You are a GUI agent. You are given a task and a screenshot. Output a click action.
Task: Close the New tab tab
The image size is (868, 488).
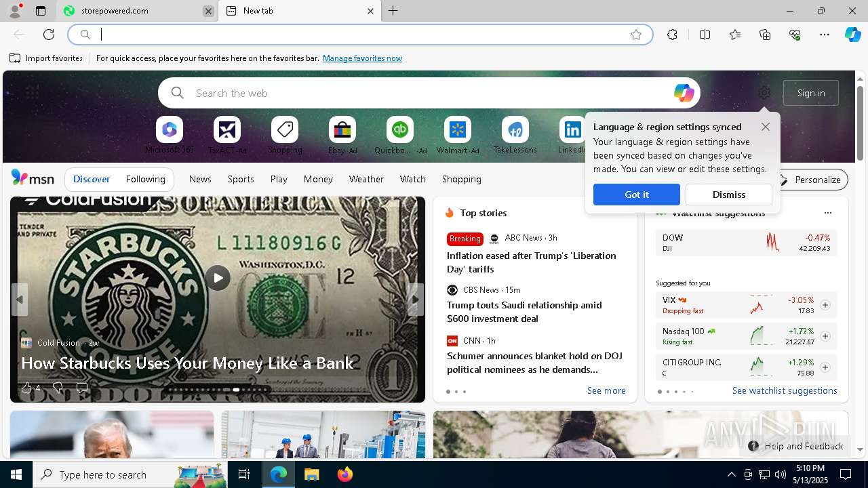pyautogui.click(x=370, y=11)
